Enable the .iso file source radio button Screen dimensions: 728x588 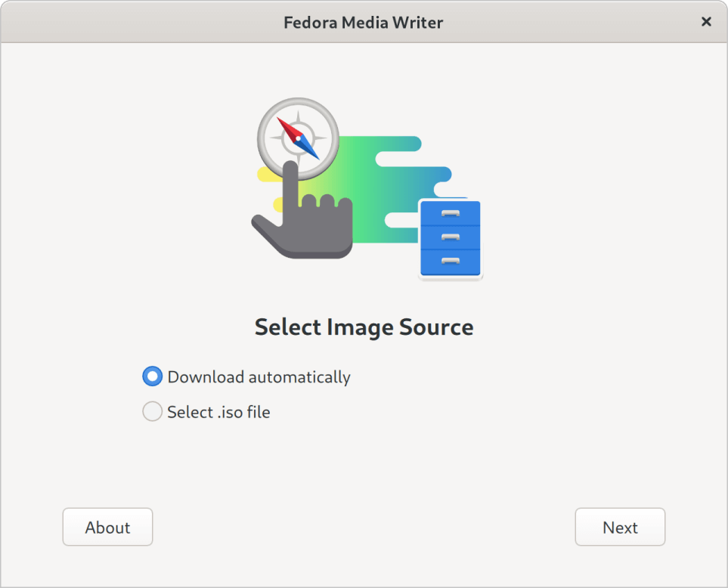click(x=152, y=411)
